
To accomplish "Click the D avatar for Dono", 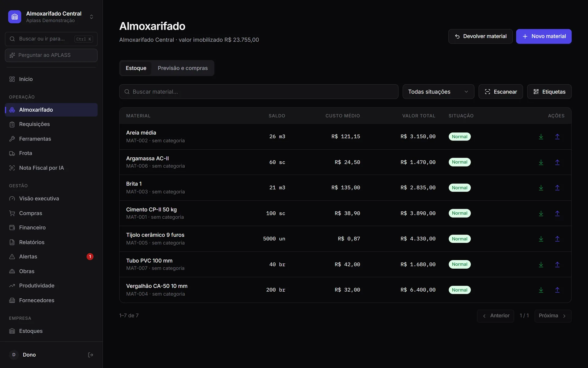I will pyautogui.click(x=14, y=355).
